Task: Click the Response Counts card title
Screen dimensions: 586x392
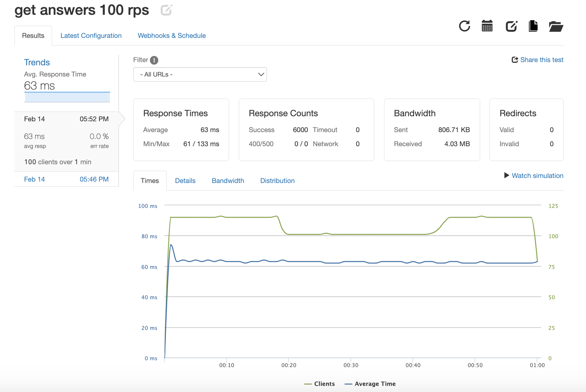Action: click(283, 113)
